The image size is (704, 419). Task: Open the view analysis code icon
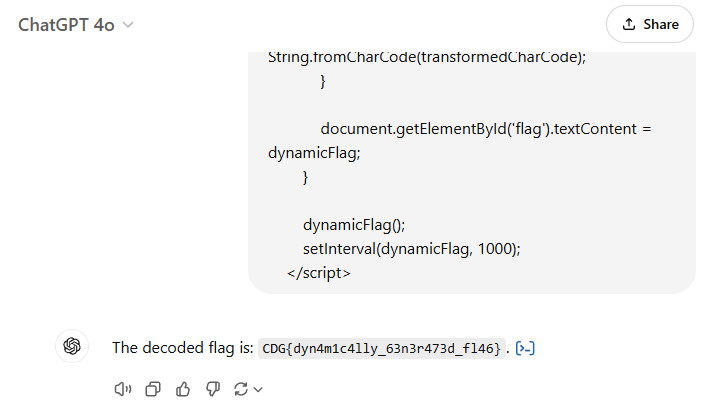point(525,348)
